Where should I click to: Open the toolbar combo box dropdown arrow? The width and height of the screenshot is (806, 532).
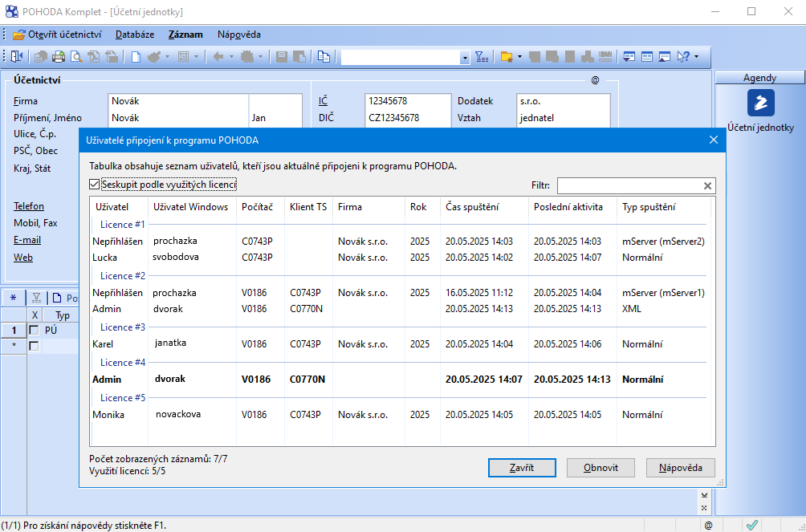[465, 57]
